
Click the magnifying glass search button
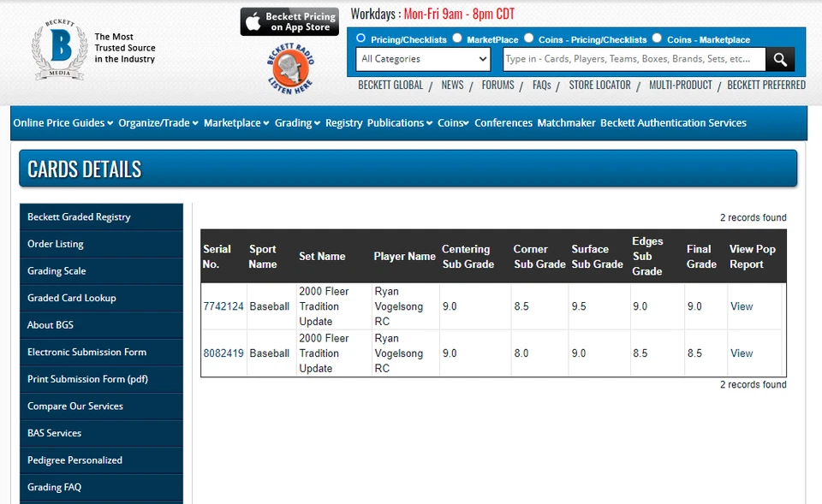click(780, 59)
